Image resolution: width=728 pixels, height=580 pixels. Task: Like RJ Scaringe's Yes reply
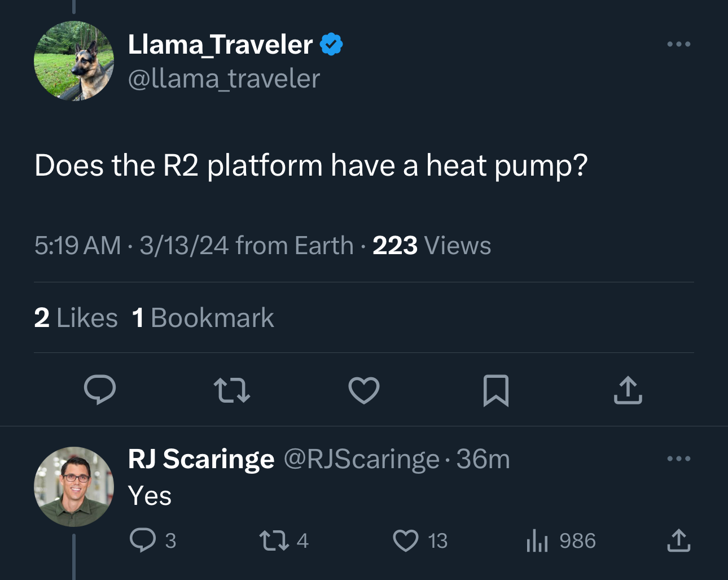405,541
